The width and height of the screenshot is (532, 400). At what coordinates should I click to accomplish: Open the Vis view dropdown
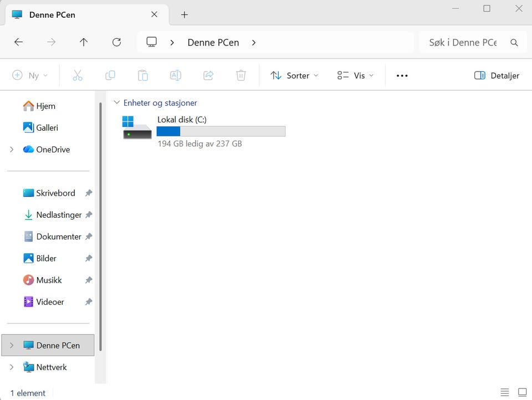[355, 75]
